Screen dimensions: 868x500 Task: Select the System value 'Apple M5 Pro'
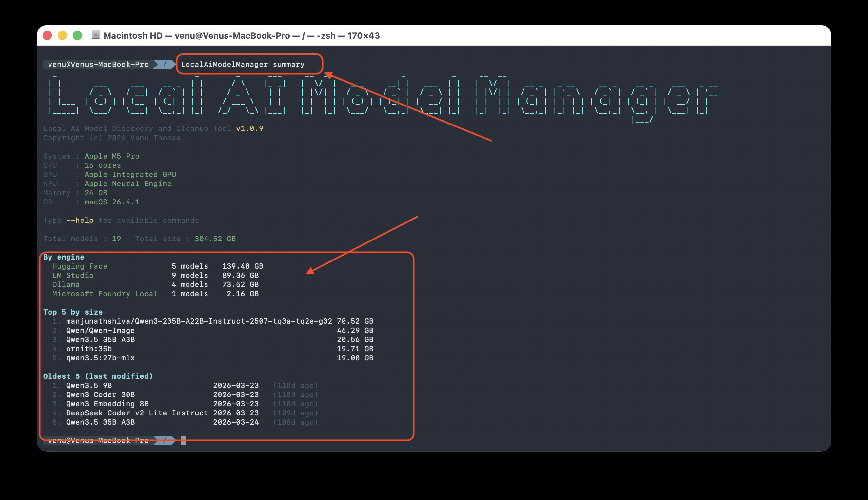[x=112, y=156]
